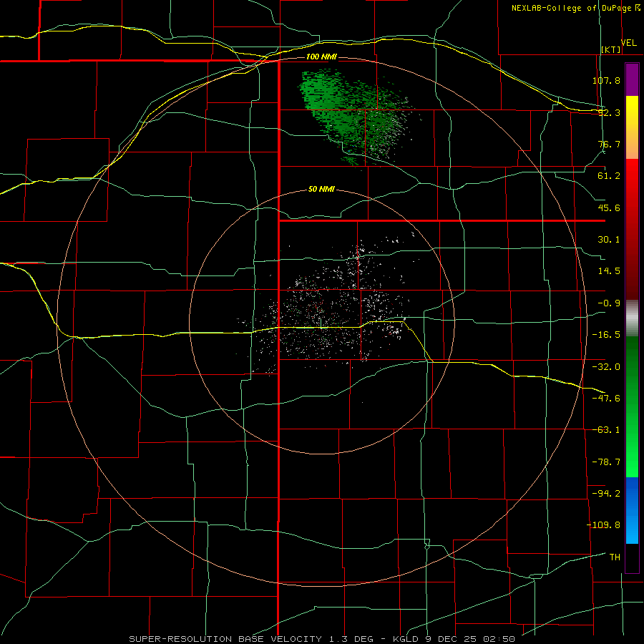
Task: Click the [KT] units label
Action: tap(611, 49)
